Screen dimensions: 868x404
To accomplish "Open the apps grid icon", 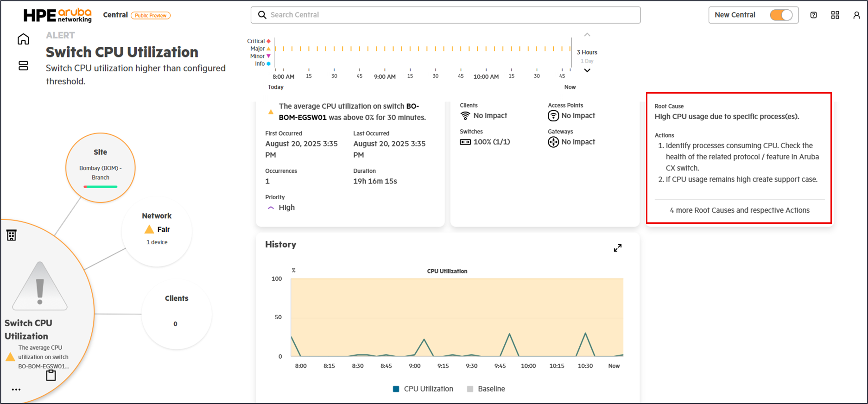I will pos(835,15).
